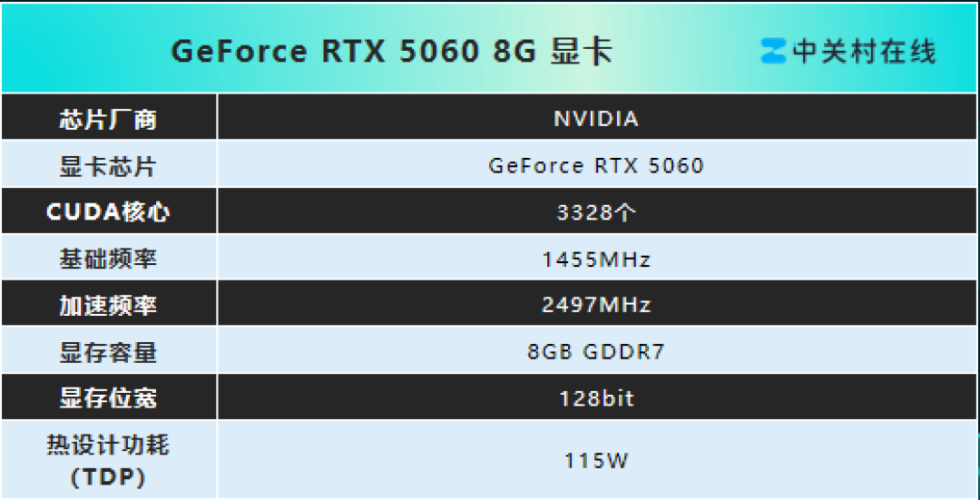This screenshot has width=980, height=500.
Task: Select the 115W TDP value
Action: [596, 461]
